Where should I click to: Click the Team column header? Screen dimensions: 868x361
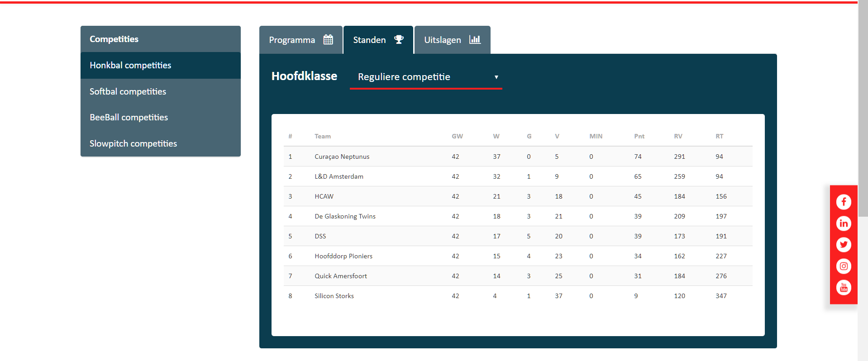click(x=323, y=136)
